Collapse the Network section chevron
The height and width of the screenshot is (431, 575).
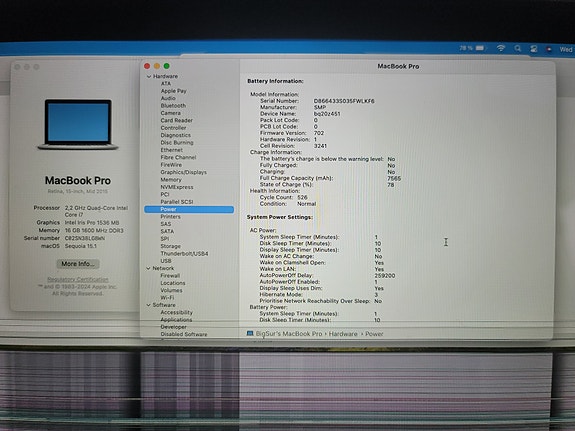[x=148, y=268]
